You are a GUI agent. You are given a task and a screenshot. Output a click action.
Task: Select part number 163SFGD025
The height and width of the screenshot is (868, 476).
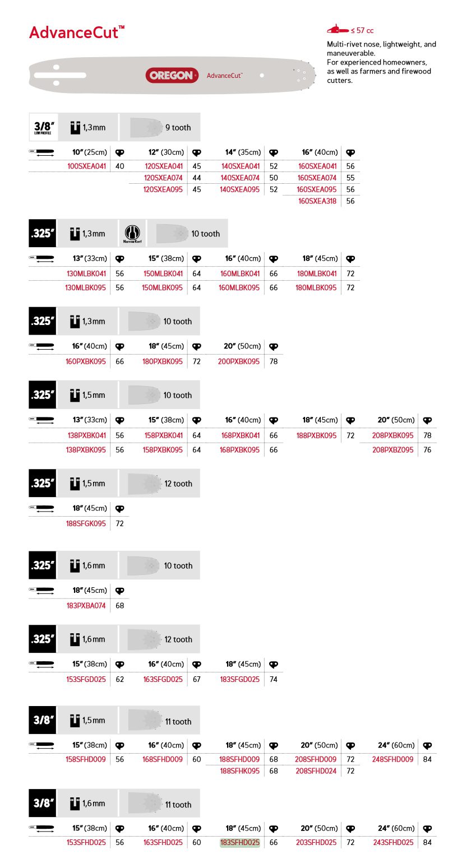coord(163,679)
